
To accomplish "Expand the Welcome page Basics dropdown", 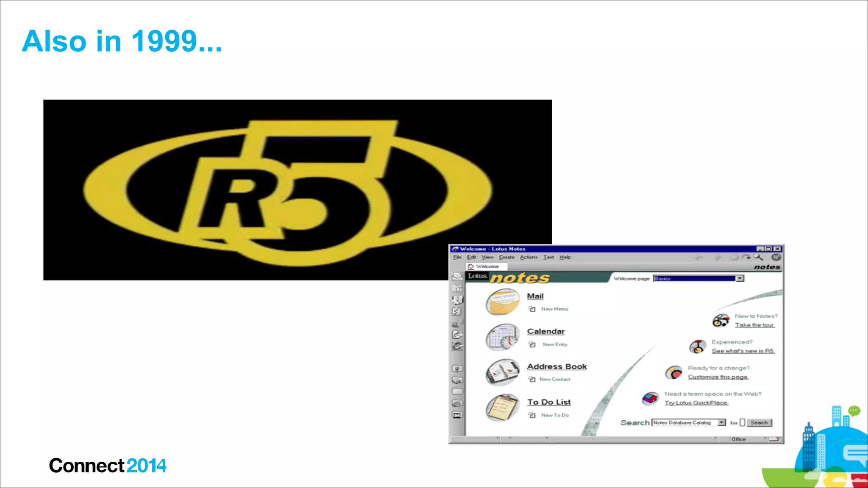I will click(x=740, y=278).
